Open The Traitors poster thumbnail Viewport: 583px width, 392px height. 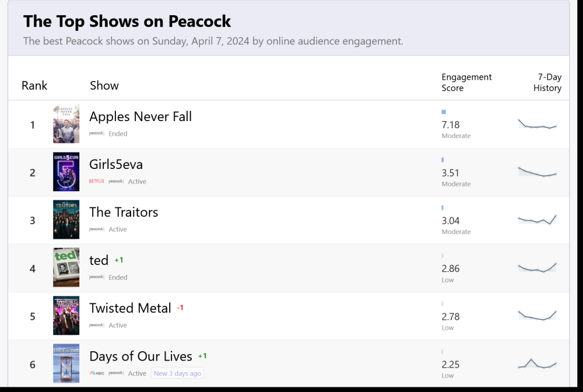coord(66,220)
